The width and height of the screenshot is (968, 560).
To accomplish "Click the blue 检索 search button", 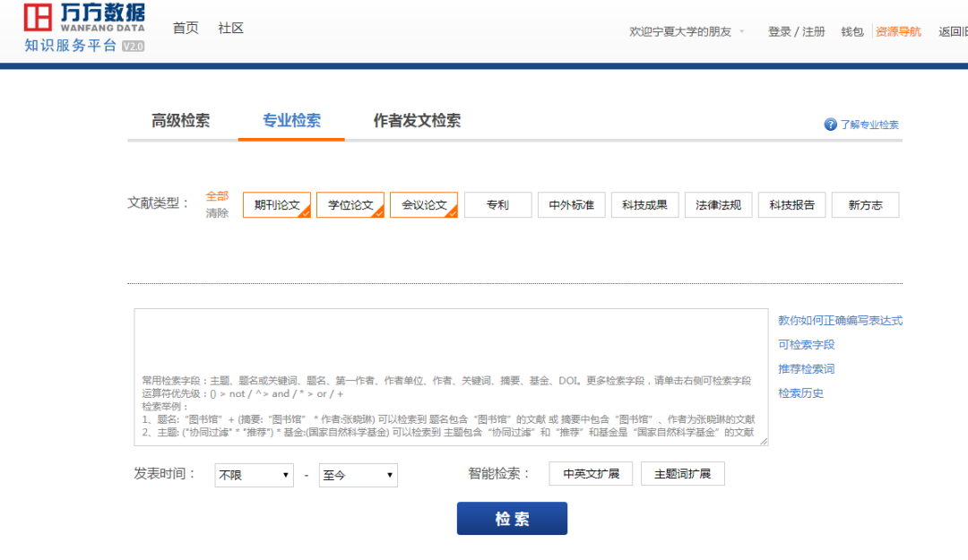I will 512,518.
